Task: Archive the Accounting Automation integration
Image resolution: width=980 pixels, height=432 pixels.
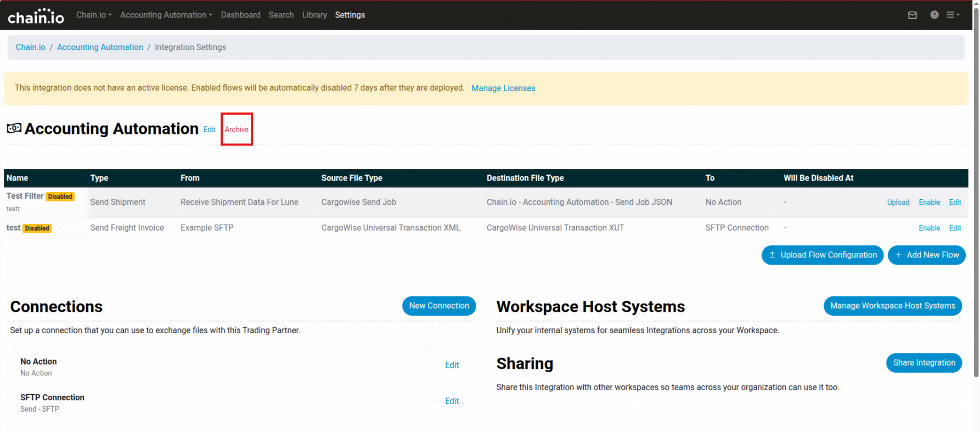Action: [x=236, y=130]
